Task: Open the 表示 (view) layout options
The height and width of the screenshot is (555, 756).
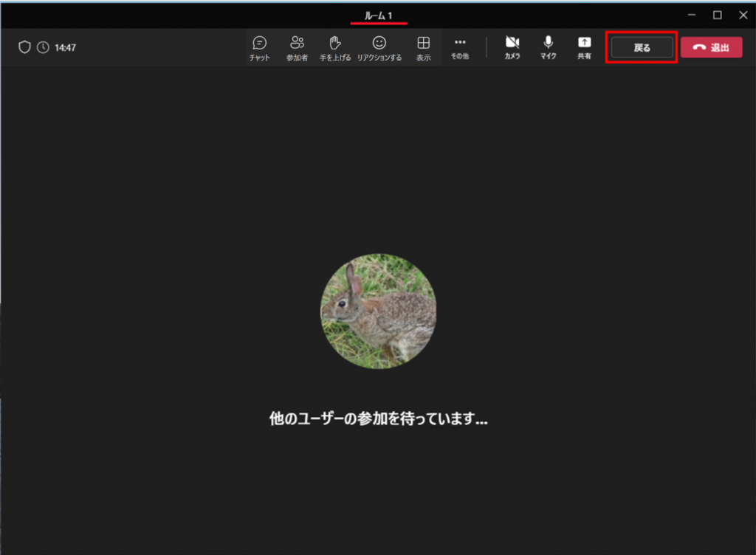Action: coord(423,48)
